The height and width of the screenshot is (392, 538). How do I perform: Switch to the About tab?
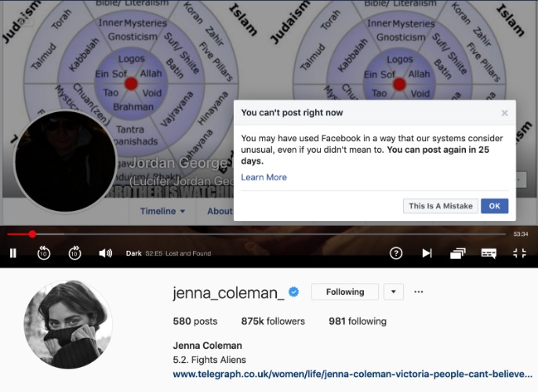pos(220,211)
